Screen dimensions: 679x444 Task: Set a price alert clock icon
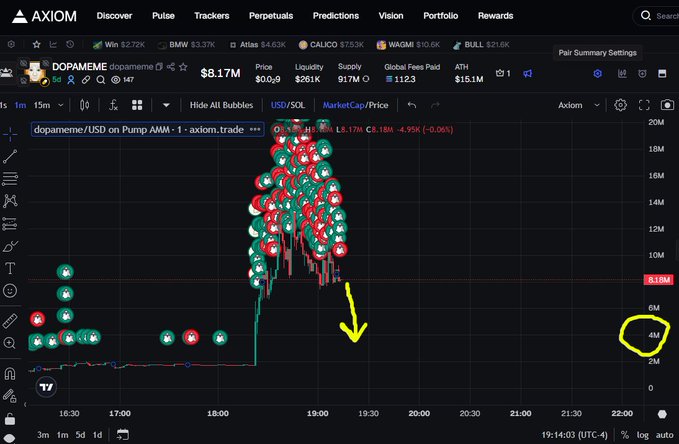click(x=642, y=74)
